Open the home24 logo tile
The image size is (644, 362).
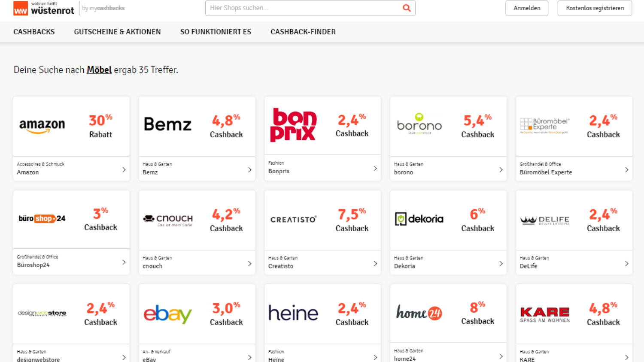point(419,313)
